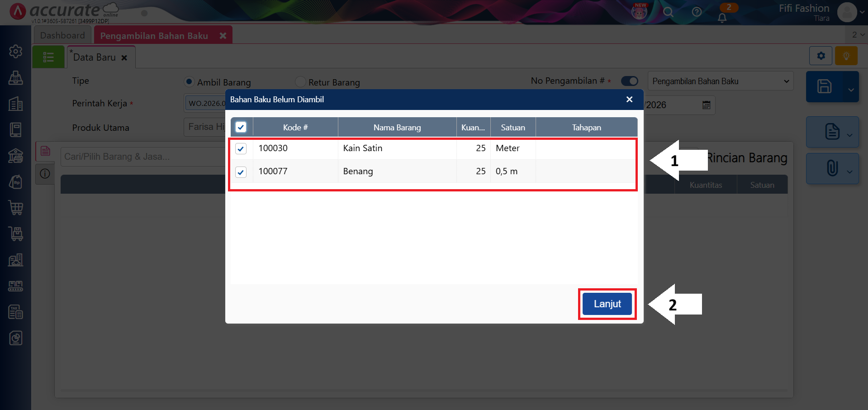
Task: Select the Data Baru tab
Action: pos(95,57)
